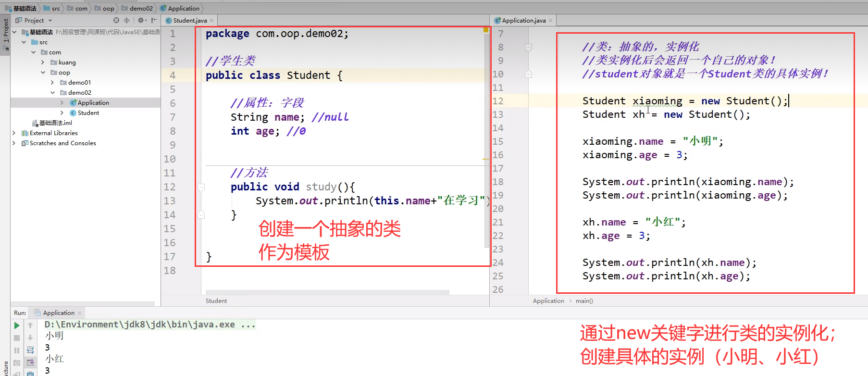Image resolution: width=868 pixels, height=376 pixels.
Task: Toggle scroll to end in Run console
Action: tap(30, 362)
